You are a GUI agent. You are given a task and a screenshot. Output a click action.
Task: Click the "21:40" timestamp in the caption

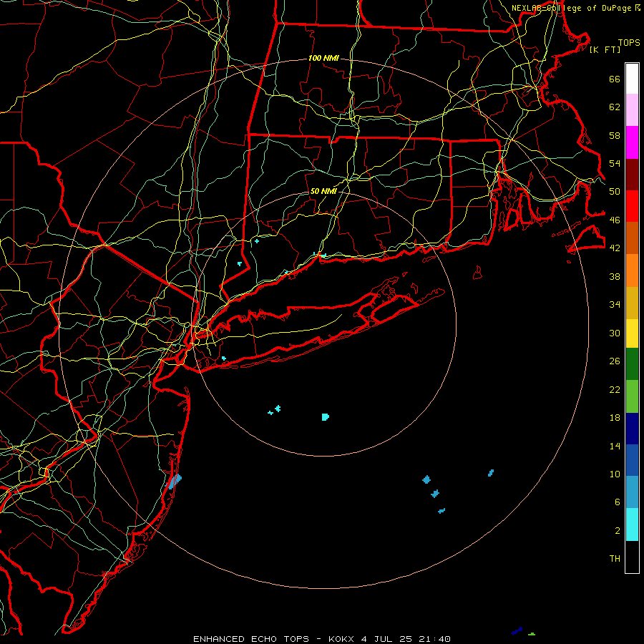[x=434, y=639]
